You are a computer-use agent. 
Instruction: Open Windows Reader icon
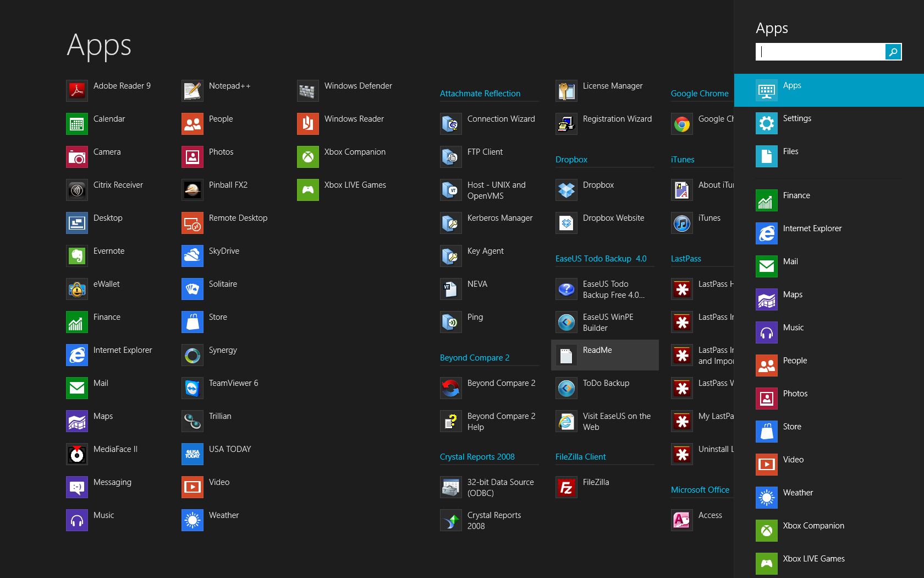click(x=308, y=124)
